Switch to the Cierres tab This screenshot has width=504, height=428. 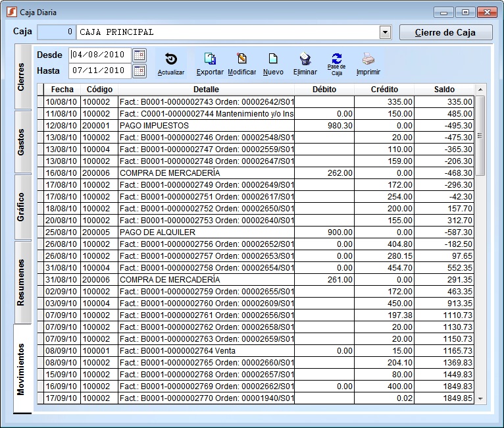pos(22,77)
